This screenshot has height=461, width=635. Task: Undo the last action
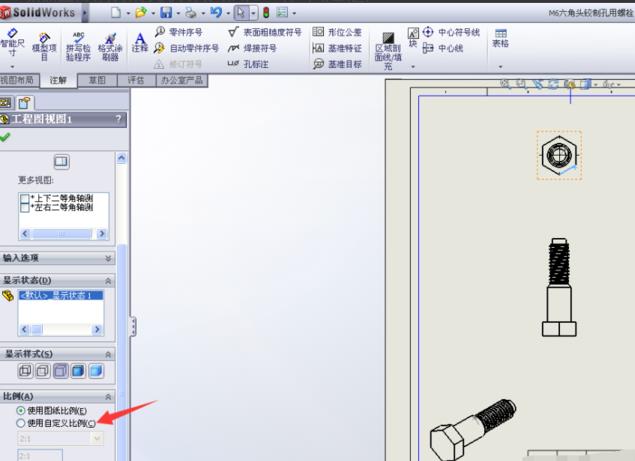(x=216, y=13)
